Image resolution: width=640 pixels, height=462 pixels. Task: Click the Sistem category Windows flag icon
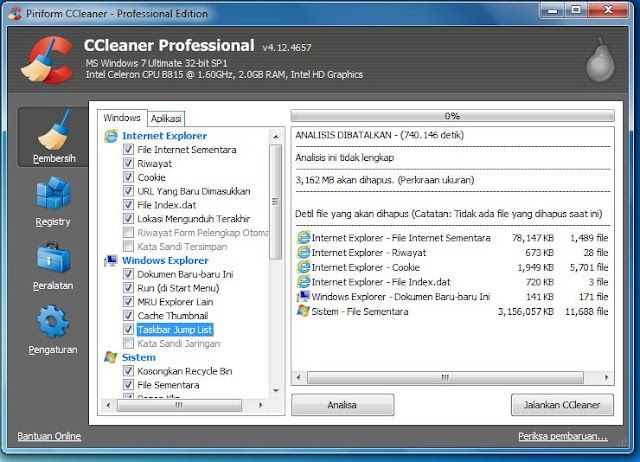(x=111, y=357)
